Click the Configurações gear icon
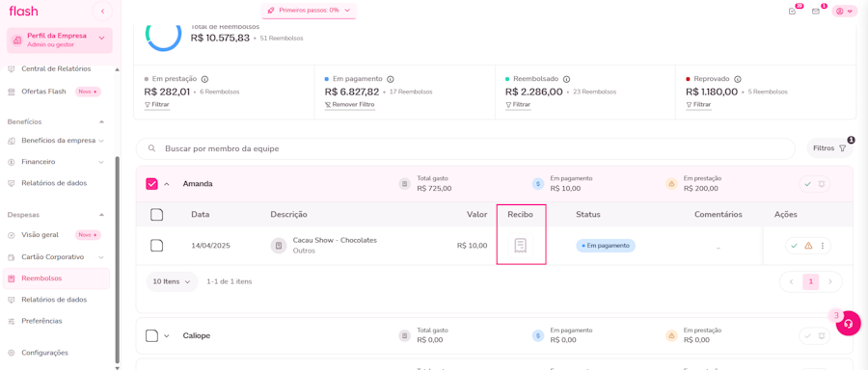The height and width of the screenshot is (370, 868). [x=12, y=353]
